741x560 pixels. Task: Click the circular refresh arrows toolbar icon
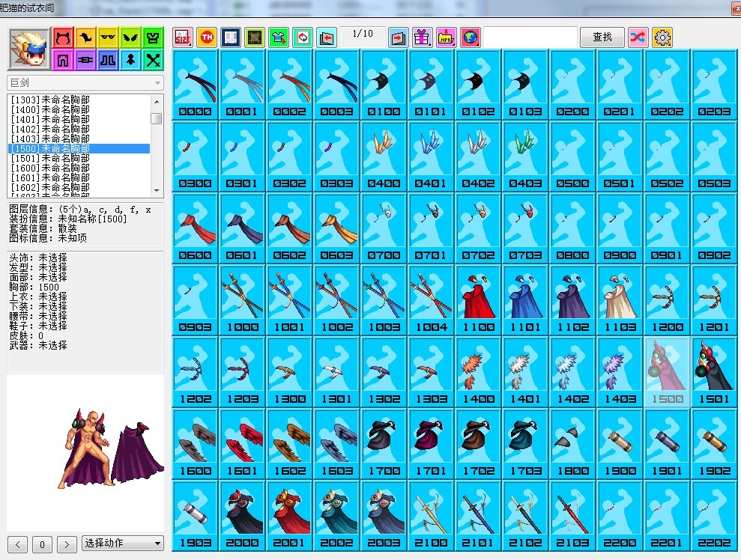pos(303,37)
